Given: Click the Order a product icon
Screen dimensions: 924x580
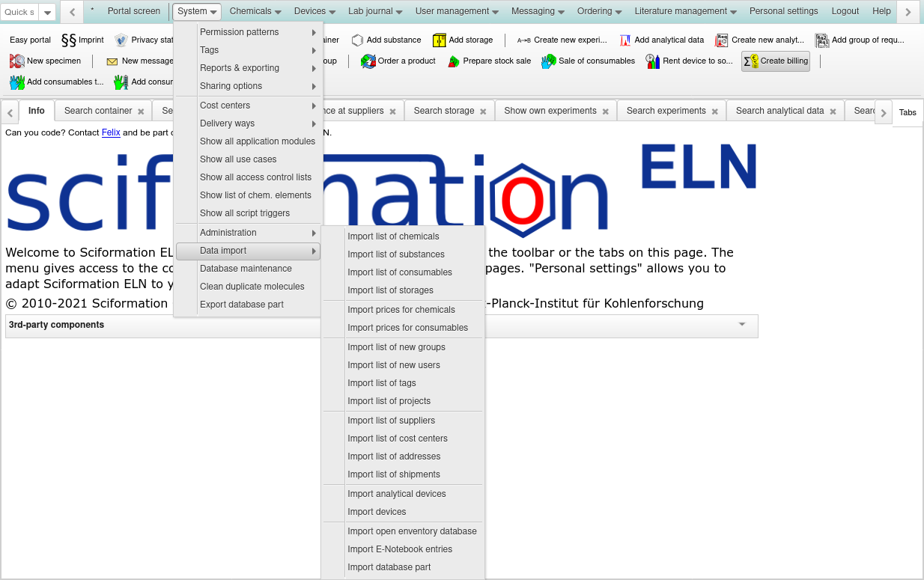Looking at the screenshot, I should [368, 61].
